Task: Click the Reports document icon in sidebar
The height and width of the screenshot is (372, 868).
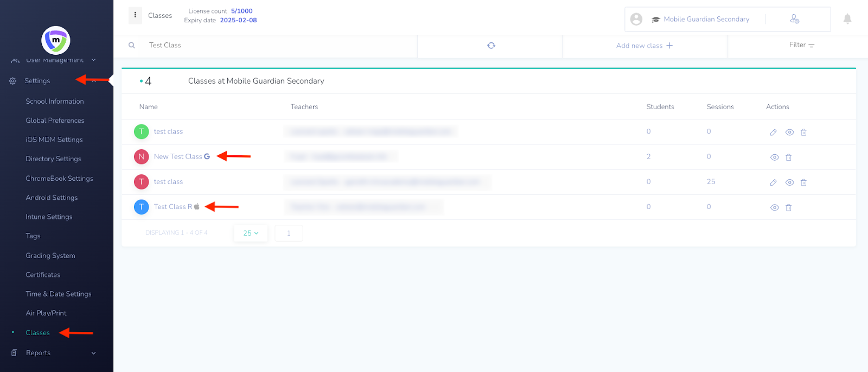Action: (15, 353)
